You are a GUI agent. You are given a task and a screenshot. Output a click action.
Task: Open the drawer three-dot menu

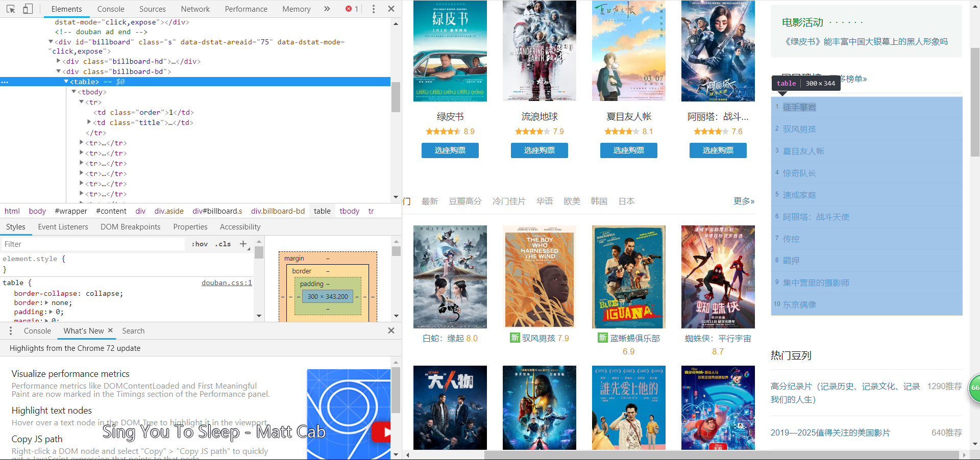point(11,330)
